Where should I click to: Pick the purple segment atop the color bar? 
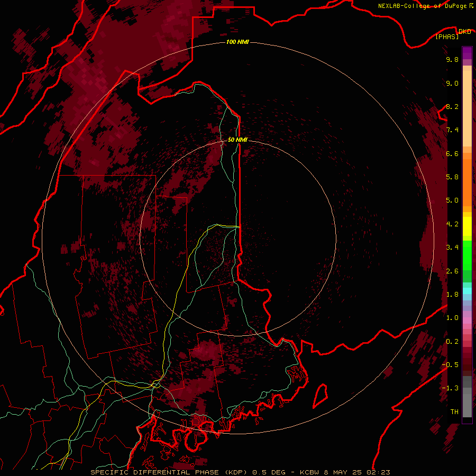[467, 53]
